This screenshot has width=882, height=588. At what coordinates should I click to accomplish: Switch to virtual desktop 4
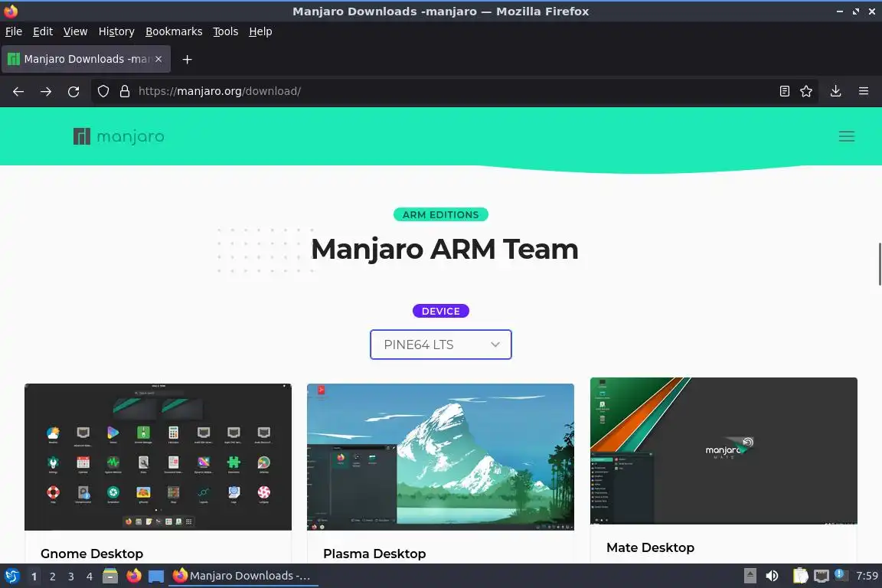(89, 577)
